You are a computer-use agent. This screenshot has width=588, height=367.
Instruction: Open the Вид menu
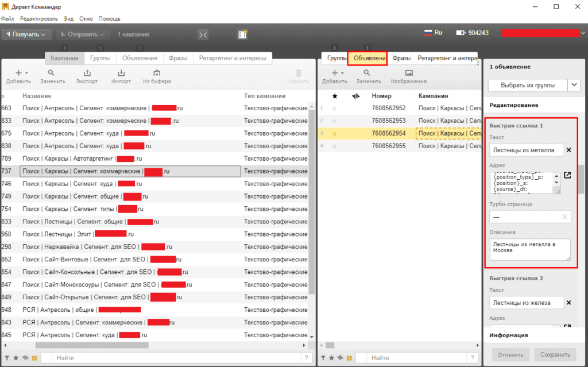69,18
